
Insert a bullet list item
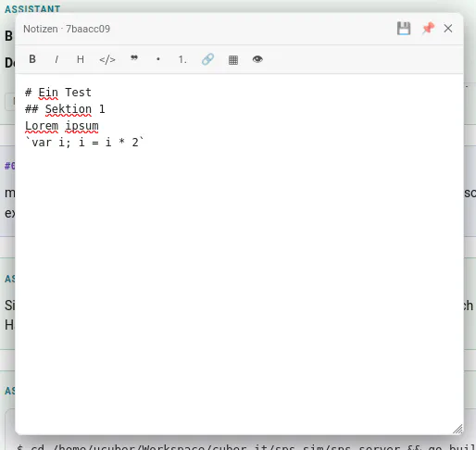(x=158, y=59)
